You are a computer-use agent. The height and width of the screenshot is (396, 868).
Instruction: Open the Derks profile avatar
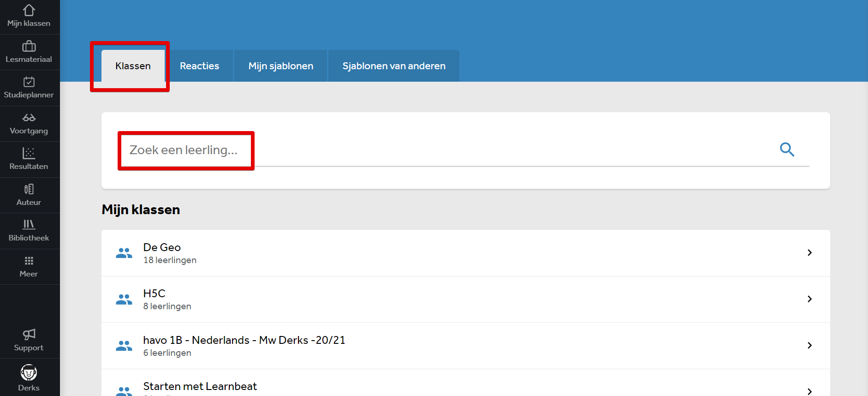[x=29, y=372]
